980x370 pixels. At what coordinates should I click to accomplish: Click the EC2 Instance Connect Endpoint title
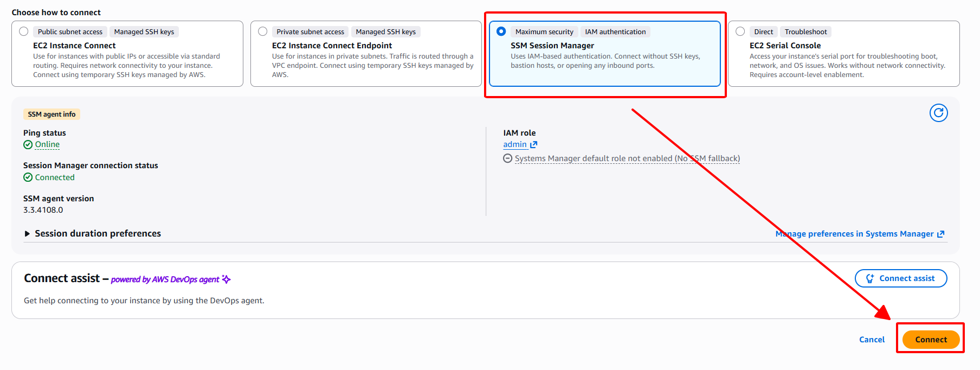(x=332, y=46)
